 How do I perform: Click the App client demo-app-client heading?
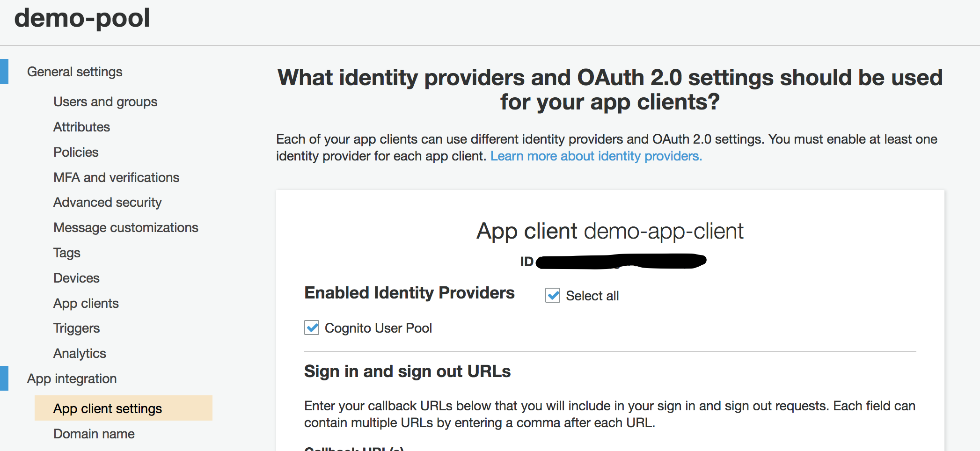click(x=610, y=231)
